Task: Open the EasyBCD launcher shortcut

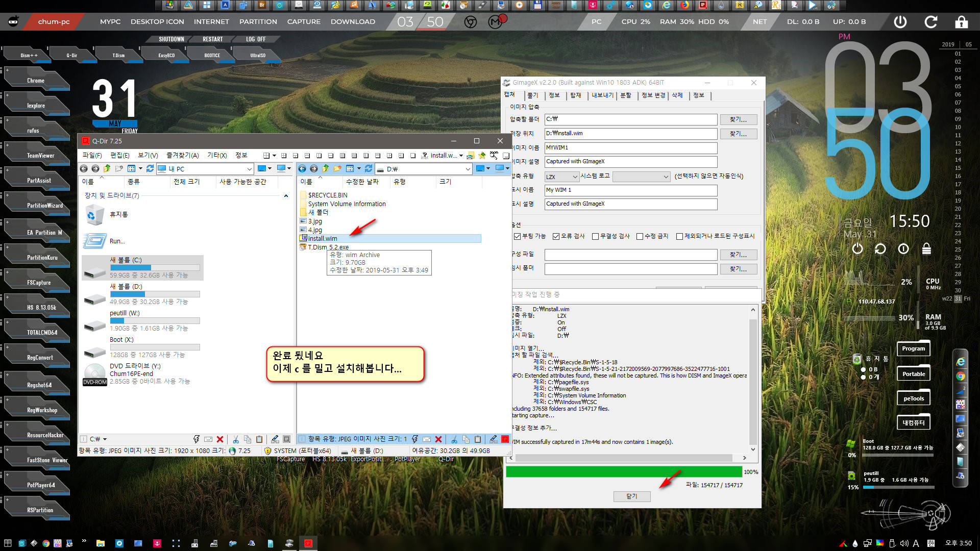Action: (x=166, y=55)
